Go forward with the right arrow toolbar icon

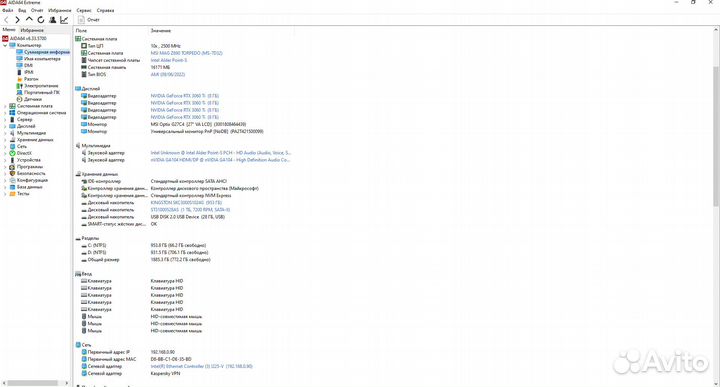coord(17,20)
